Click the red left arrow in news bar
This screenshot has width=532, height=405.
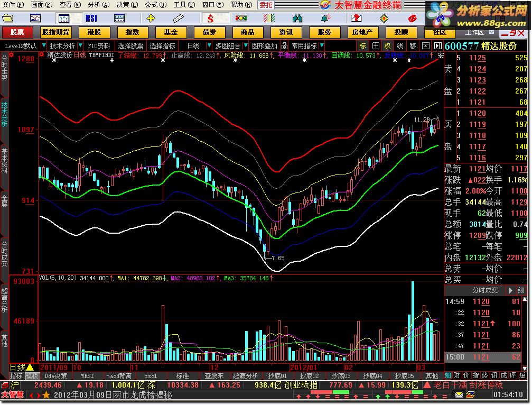point(32,395)
